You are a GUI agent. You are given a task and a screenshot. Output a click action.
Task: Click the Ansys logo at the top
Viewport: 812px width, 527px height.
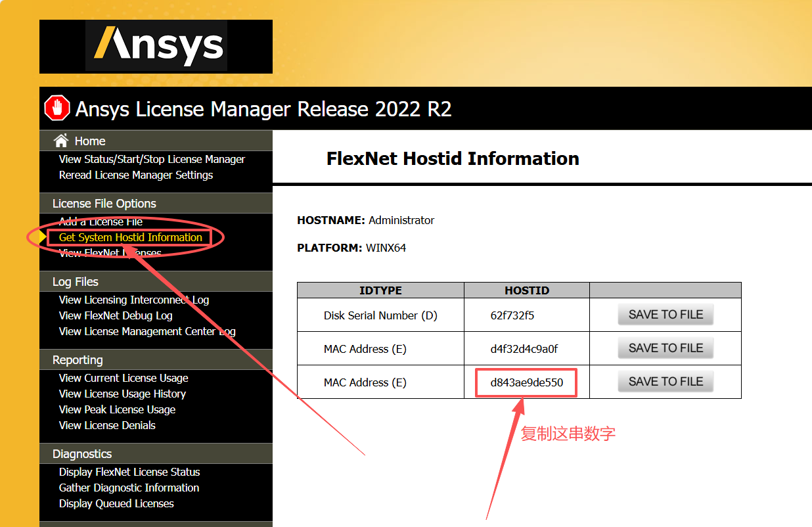pos(156,46)
